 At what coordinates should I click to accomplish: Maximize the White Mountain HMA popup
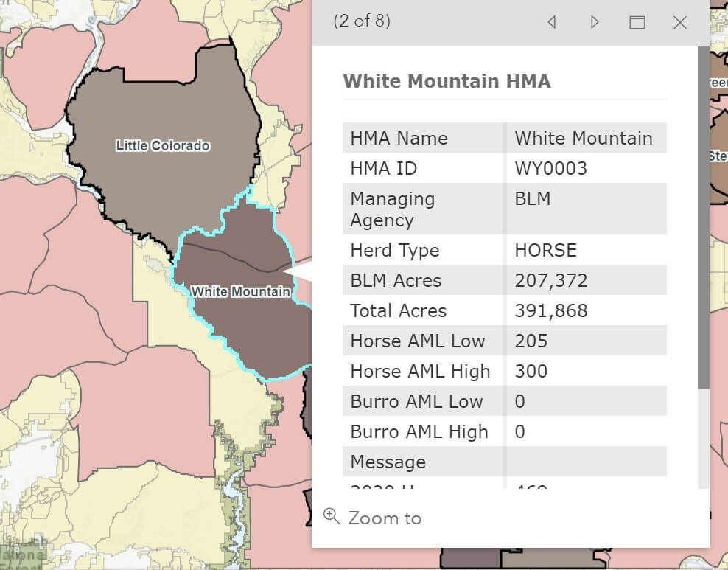pos(637,22)
